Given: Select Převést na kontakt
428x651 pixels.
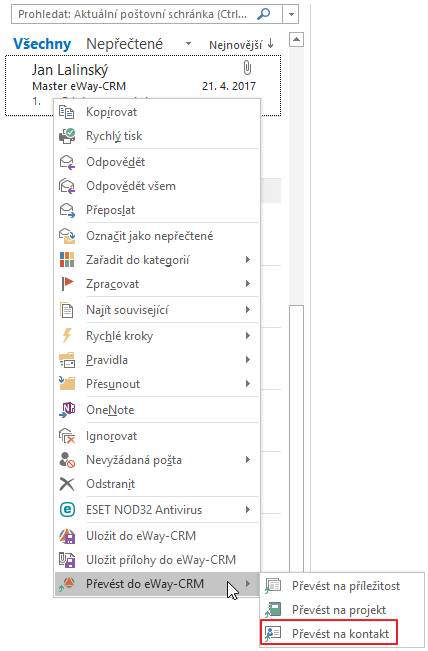Looking at the screenshot, I should (328, 633).
